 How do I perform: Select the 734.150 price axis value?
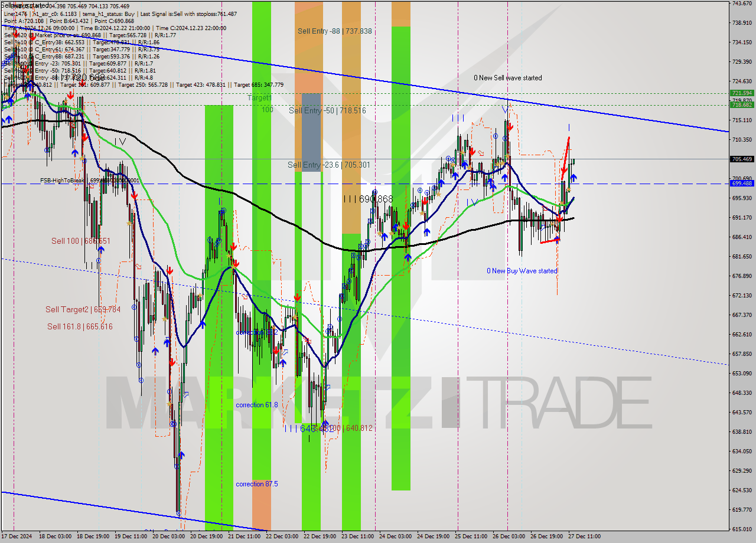[742, 42]
